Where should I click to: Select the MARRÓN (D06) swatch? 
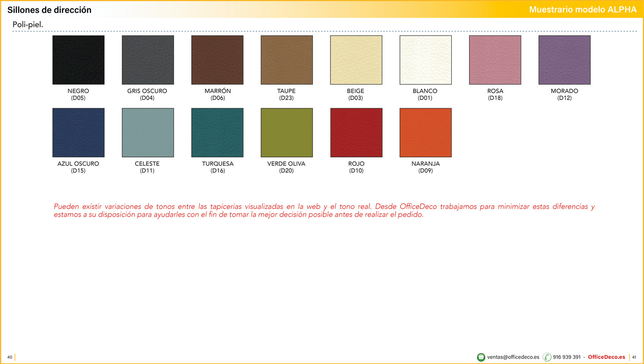217,60
